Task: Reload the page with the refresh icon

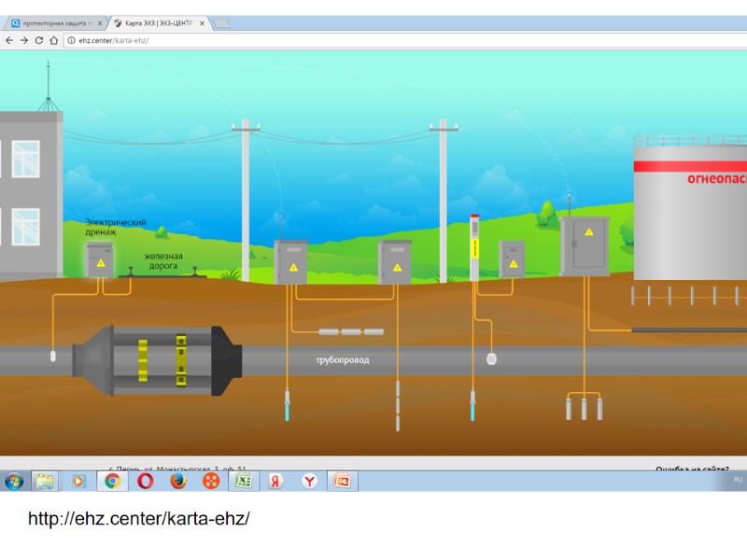Action: click(x=39, y=40)
